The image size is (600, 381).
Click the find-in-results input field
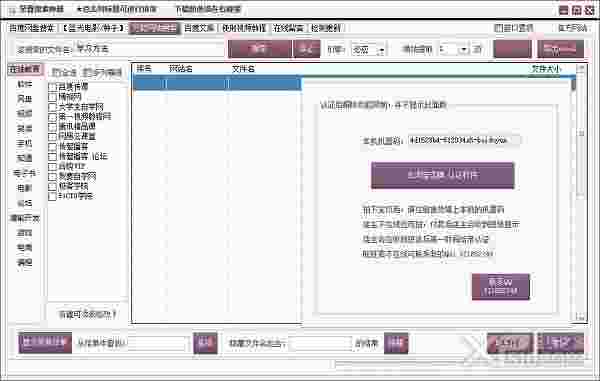click(x=158, y=344)
